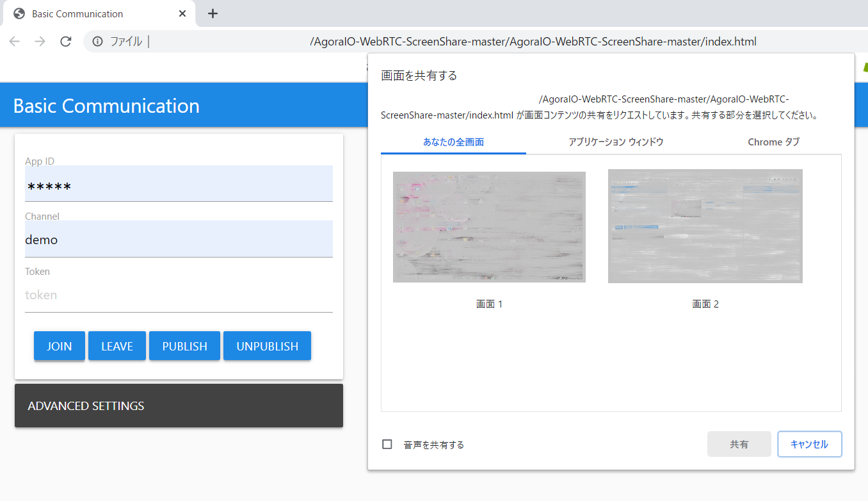Click the site info icon in address bar
This screenshot has width=868, height=501.
coord(97,42)
